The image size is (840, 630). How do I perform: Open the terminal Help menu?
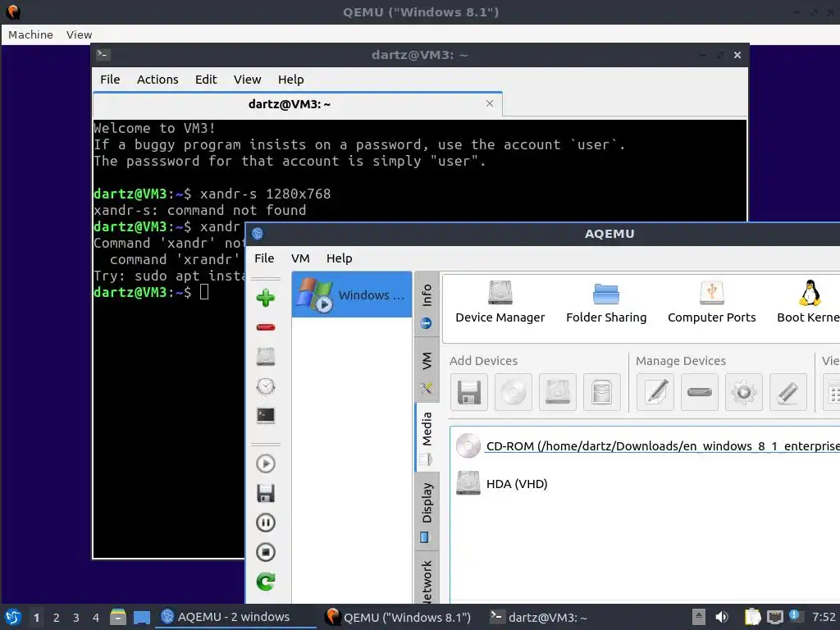(x=290, y=80)
